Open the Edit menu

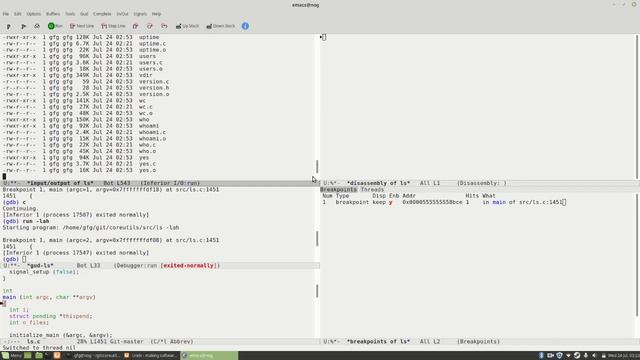[18, 14]
